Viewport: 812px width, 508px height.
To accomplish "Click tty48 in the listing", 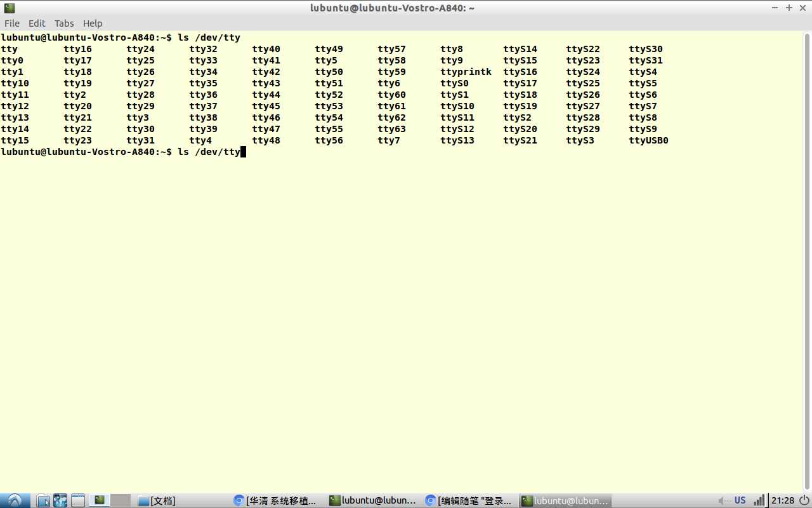I will (x=266, y=140).
